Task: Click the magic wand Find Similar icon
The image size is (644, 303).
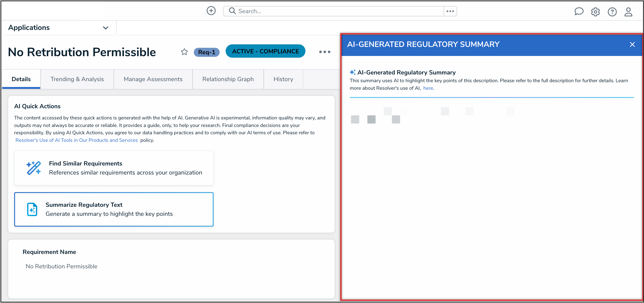Action: 34,168
